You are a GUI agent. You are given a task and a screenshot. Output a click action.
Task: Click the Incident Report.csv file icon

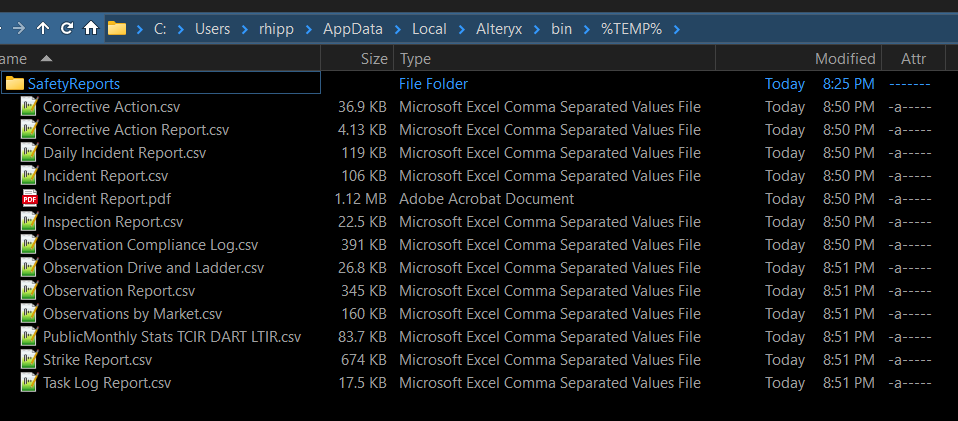[29, 176]
